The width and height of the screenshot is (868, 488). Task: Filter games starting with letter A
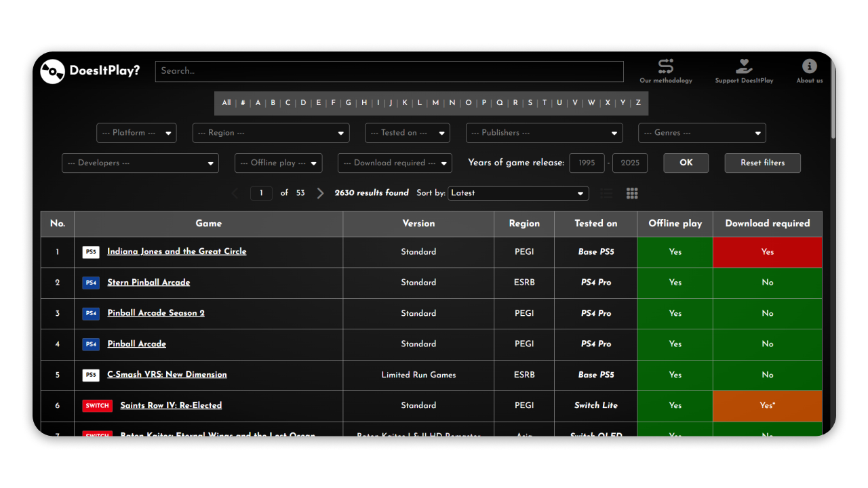(x=258, y=103)
